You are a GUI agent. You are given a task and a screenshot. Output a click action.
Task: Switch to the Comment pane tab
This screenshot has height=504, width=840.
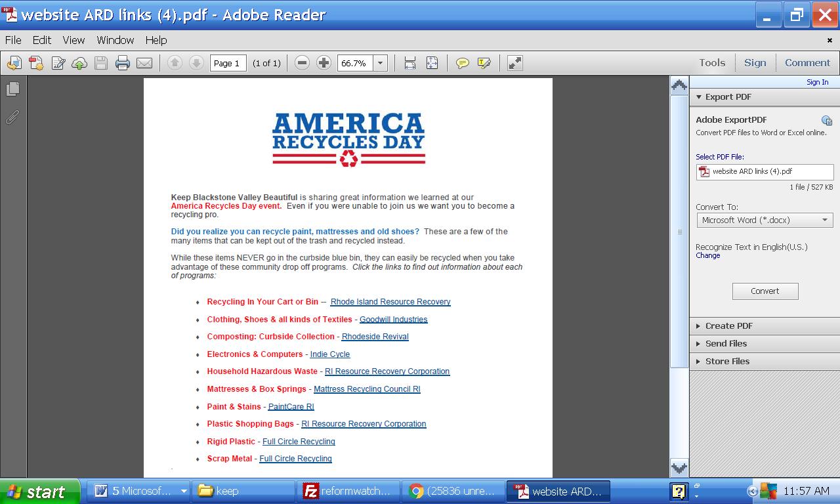click(807, 63)
